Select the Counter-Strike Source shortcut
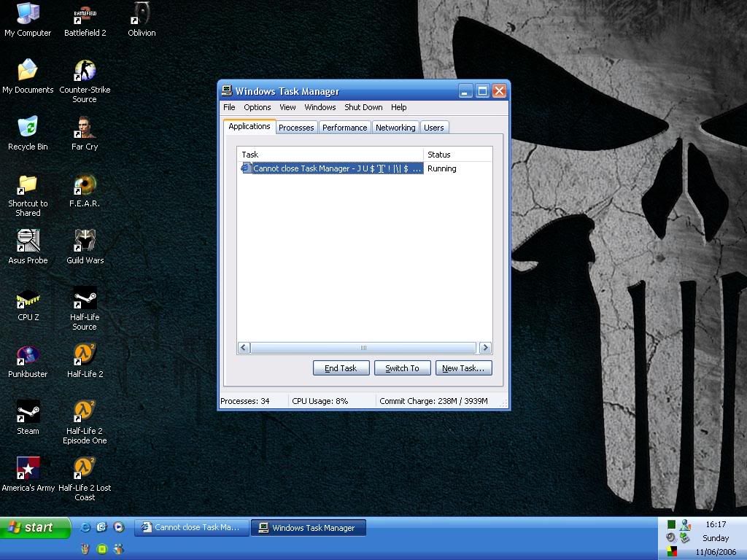The image size is (747, 560). (85, 81)
